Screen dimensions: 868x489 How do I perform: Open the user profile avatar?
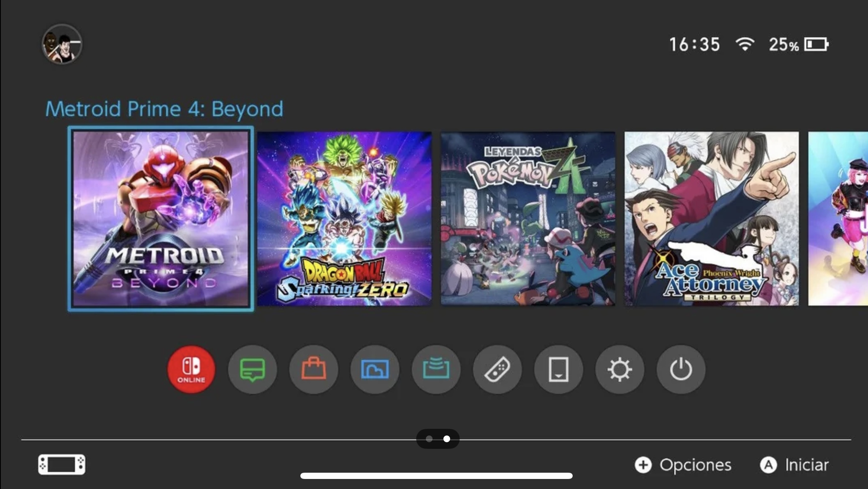pyautogui.click(x=62, y=44)
